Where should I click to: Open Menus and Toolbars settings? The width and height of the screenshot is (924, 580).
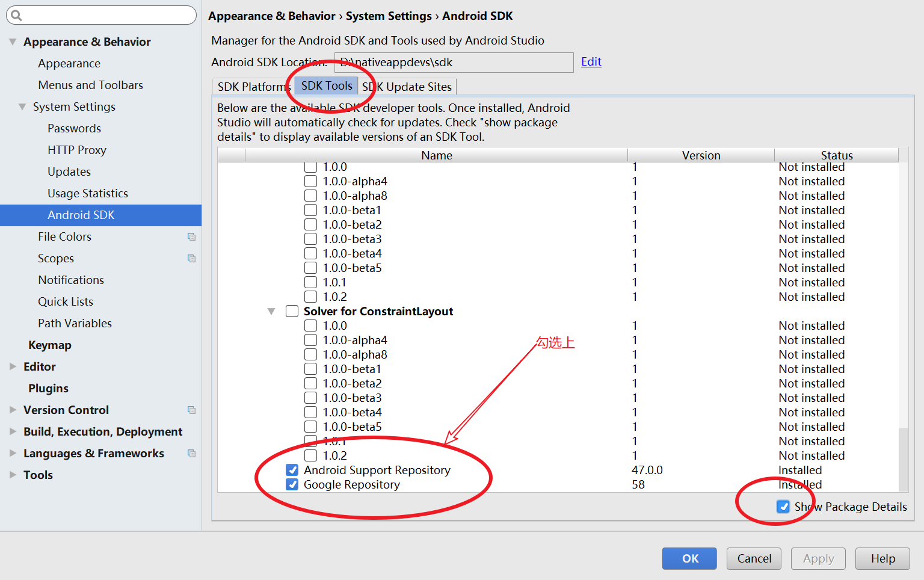[x=91, y=85]
